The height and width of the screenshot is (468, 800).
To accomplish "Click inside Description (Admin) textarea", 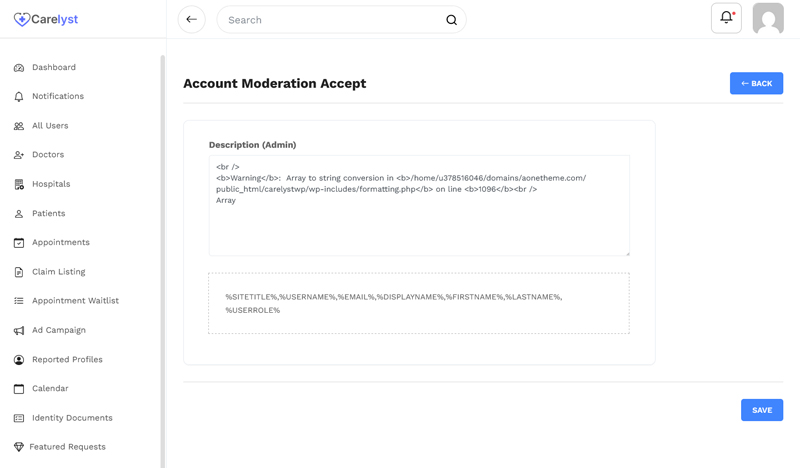I will 419,206.
